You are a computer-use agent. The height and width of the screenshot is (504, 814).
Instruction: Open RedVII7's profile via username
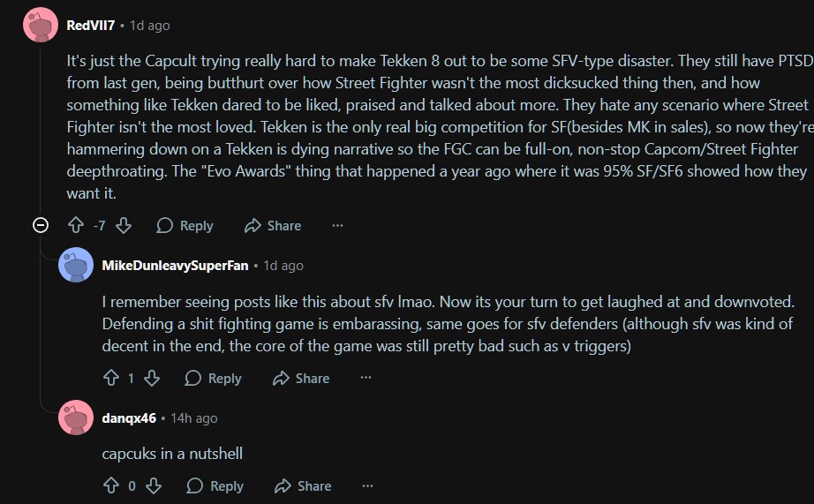pyautogui.click(x=91, y=26)
